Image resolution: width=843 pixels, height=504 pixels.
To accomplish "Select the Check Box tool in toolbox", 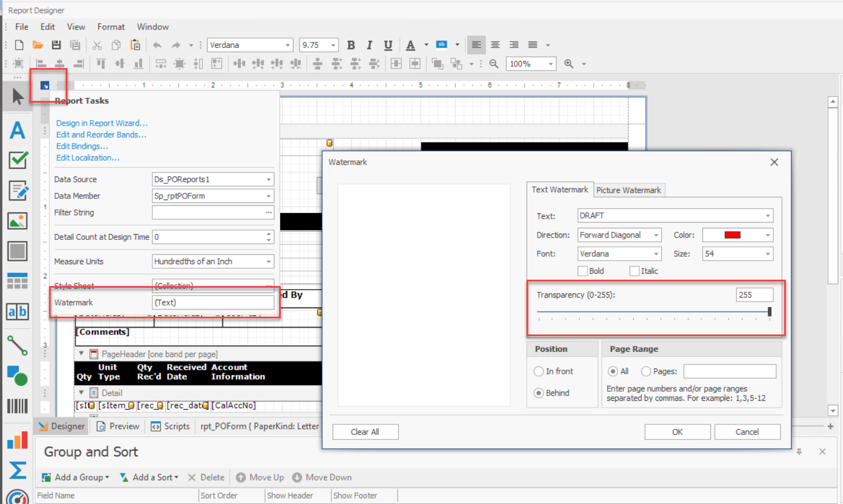I will tap(18, 160).
